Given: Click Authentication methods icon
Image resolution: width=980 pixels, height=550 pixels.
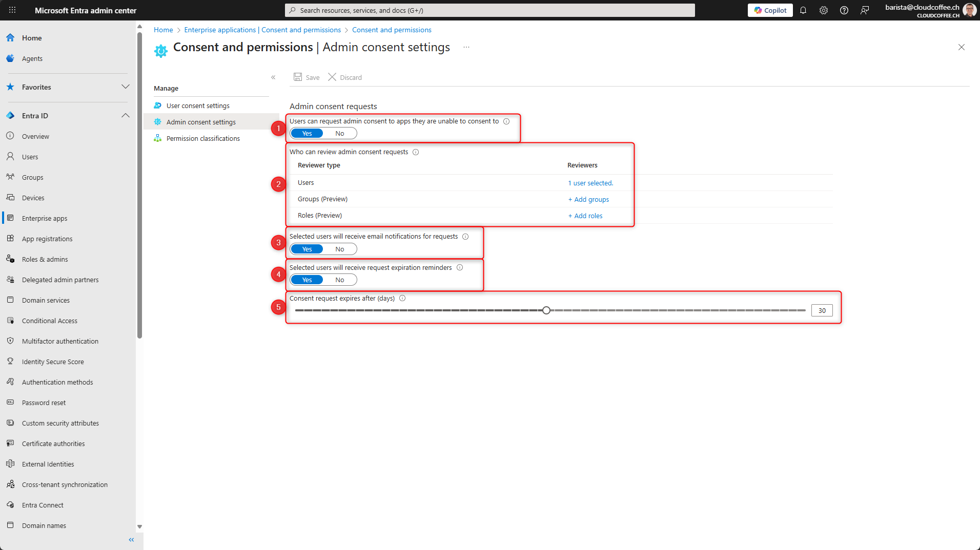Looking at the screenshot, I should tap(10, 382).
